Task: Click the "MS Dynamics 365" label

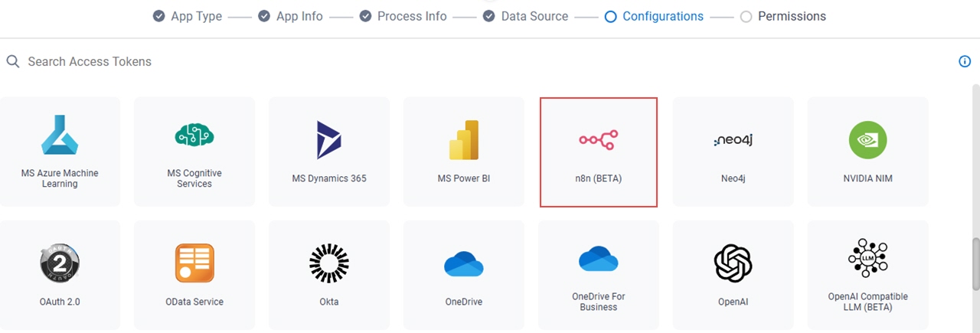Action: click(x=329, y=178)
